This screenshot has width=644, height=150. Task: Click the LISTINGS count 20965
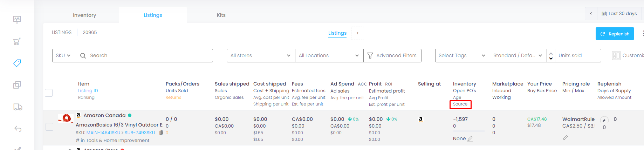[x=90, y=32]
